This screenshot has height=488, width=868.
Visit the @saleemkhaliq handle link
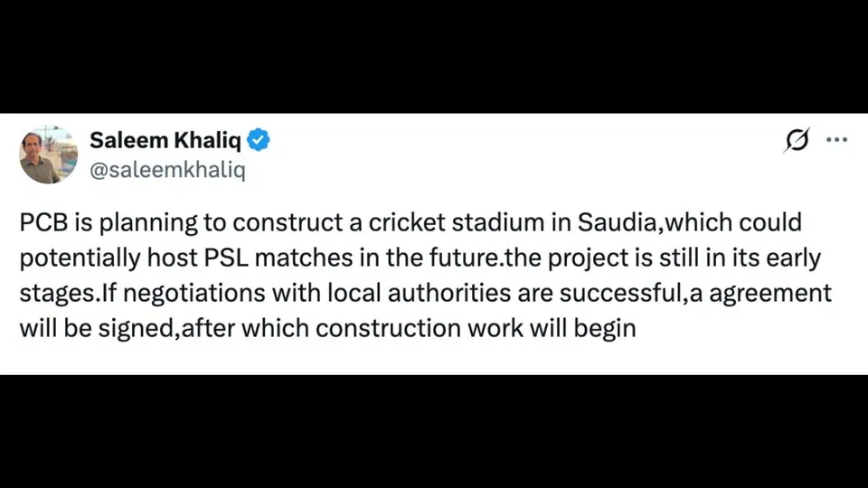pyautogui.click(x=167, y=171)
